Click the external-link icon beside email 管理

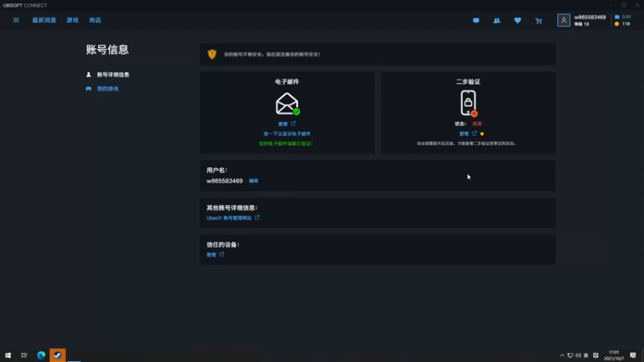click(x=293, y=124)
